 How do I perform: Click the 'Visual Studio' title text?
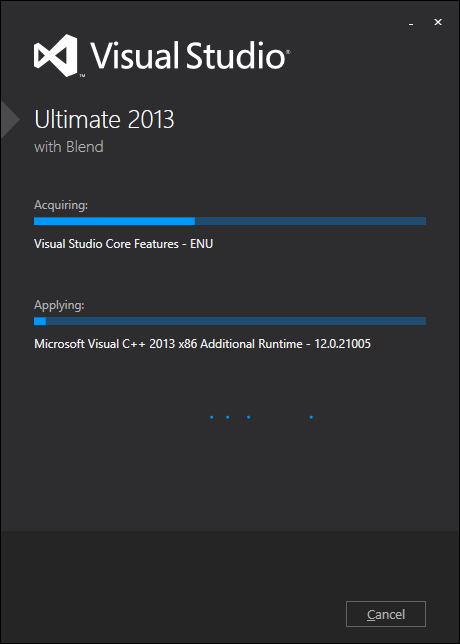[188, 55]
